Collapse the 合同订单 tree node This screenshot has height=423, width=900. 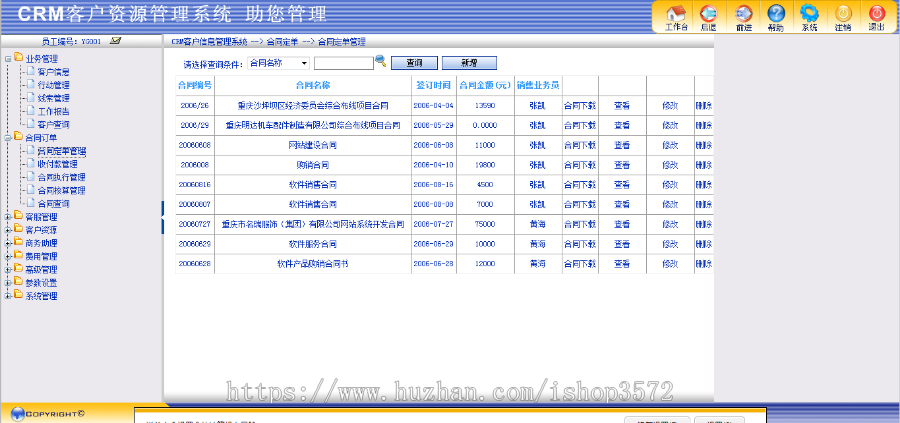[8, 138]
